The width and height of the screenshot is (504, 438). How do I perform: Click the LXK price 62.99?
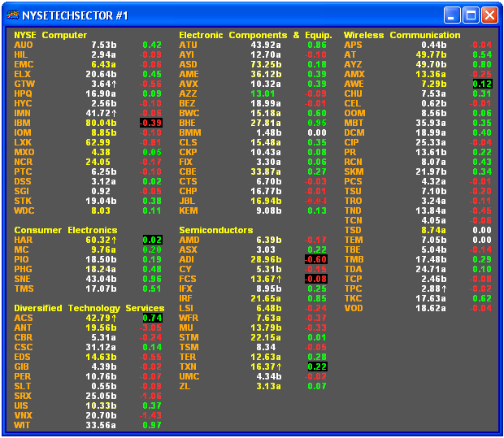(x=98, y=142)
